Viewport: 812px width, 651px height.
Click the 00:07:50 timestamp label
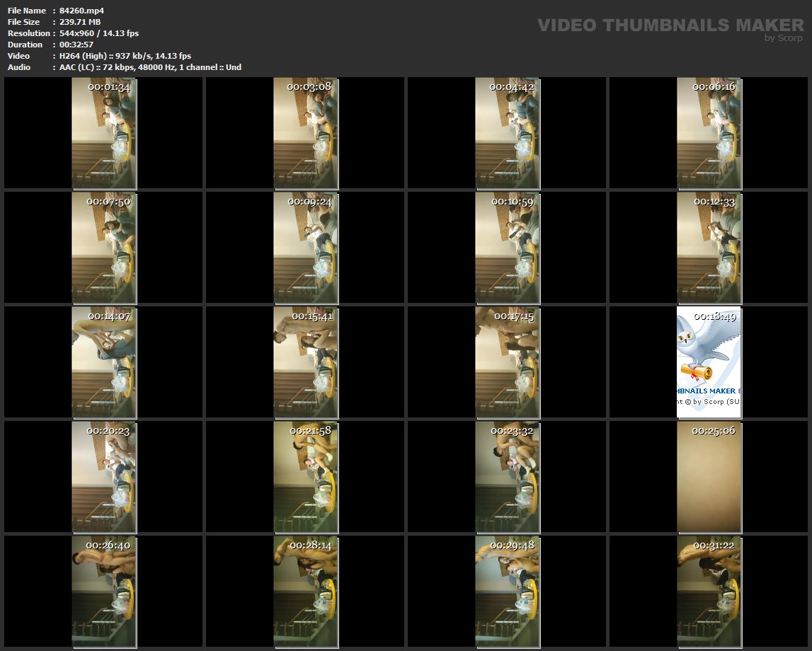click(x=108, y=202)
